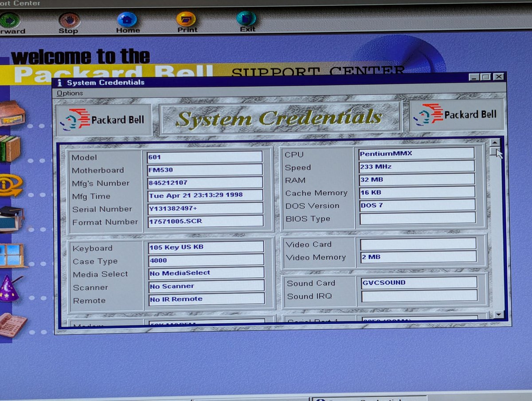Click the Case Type field 4000
The width and height of the screenshot is (532, 401).
[x=206, y=260]
